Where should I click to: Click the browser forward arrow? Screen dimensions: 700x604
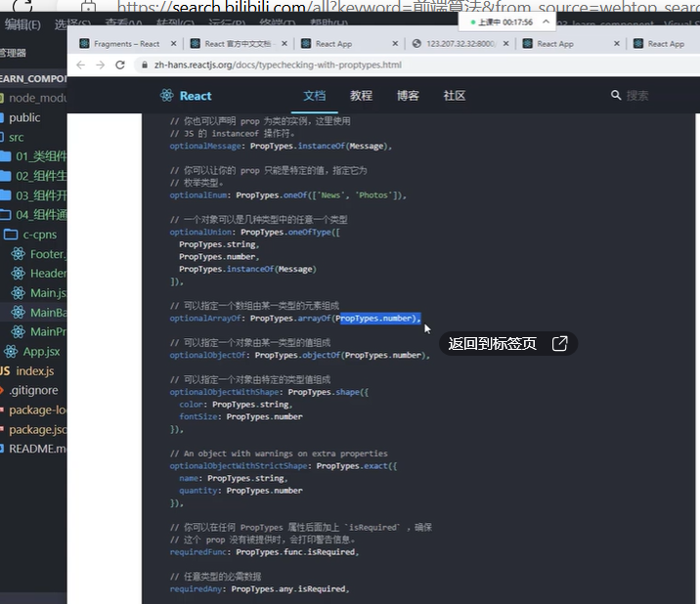pyautogui.click(x=101, y=65)
